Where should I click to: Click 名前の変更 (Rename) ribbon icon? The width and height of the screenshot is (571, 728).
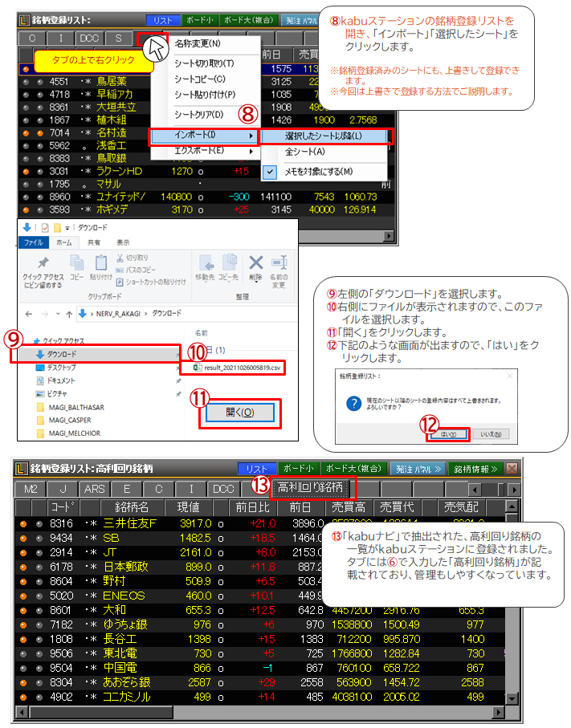click(x=279, y=262)
